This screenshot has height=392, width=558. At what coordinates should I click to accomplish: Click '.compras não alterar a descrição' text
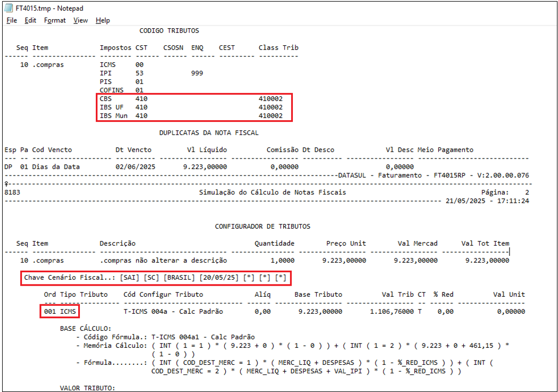(x=163, y=261)
